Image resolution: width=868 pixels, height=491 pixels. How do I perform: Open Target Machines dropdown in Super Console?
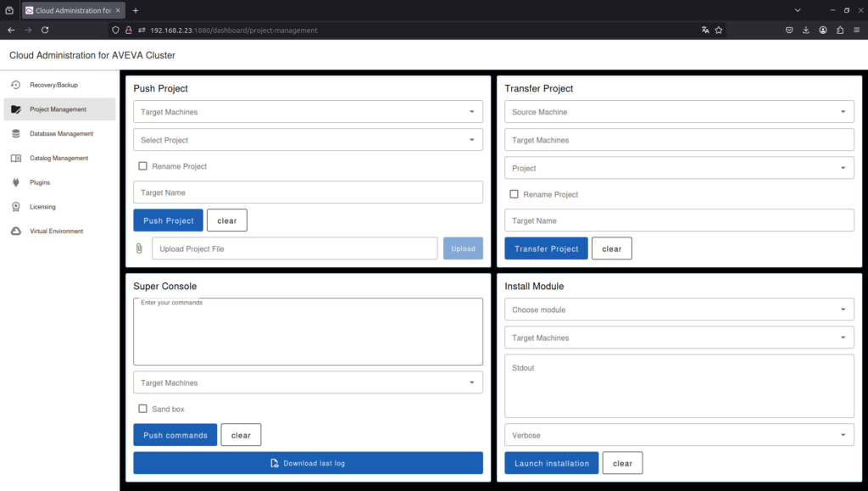(308, 382)
